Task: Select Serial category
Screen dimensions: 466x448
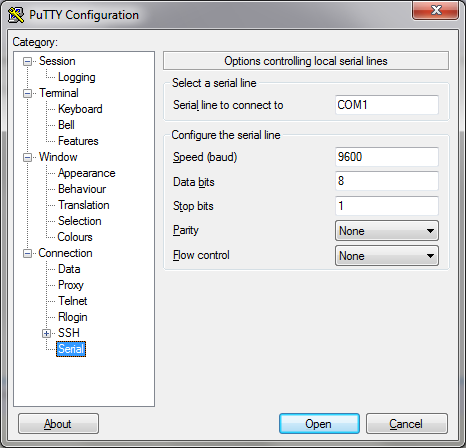Action: [71, 349]
